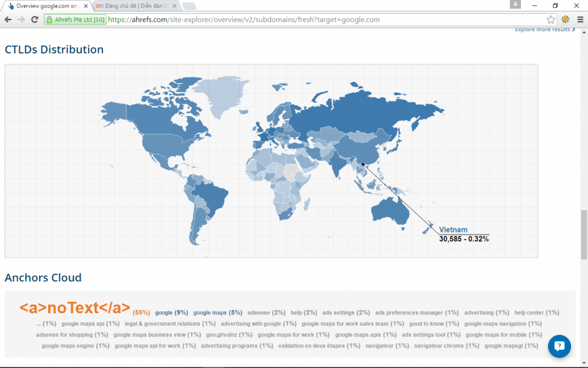Select 'ads settings tool (1%)' anchor
This screenshot has width=588, height=368.
(431, 334)
